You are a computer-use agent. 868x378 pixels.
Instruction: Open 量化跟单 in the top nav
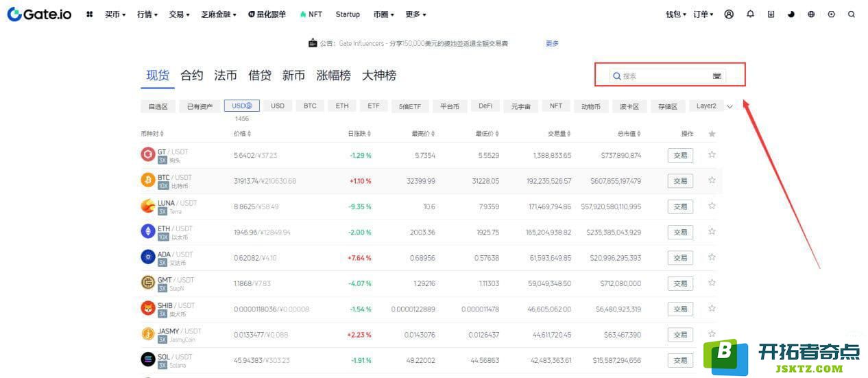tap(267, 14)
